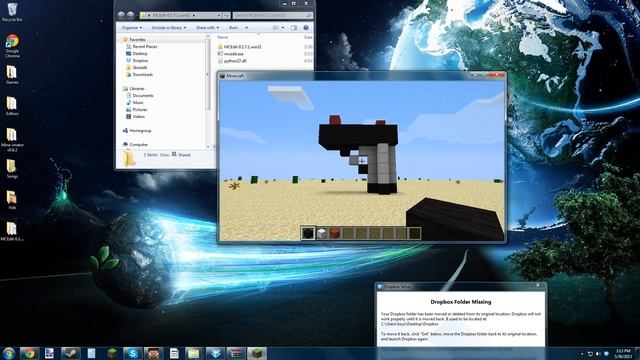Open Chrome from the taskbar
This screenshot has width=640, height=360.
[x=29, y=353]
